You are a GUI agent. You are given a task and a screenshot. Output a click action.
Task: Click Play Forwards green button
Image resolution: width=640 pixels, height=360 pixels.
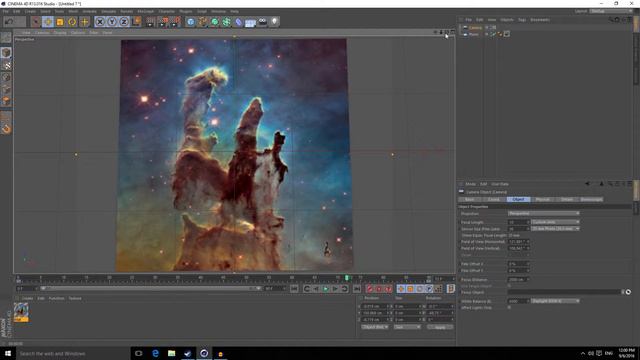[326, 289]
